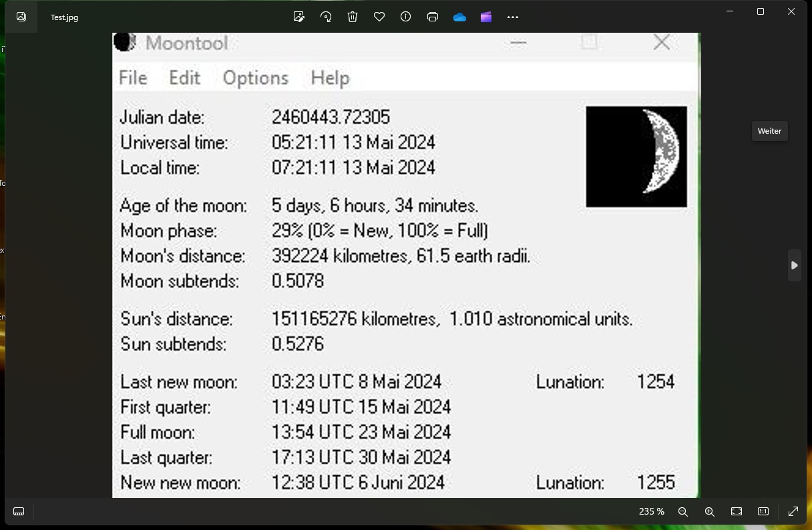Go to next image with the arrow button
Viewport: 812px width, 530px height.
coord(794,265)
